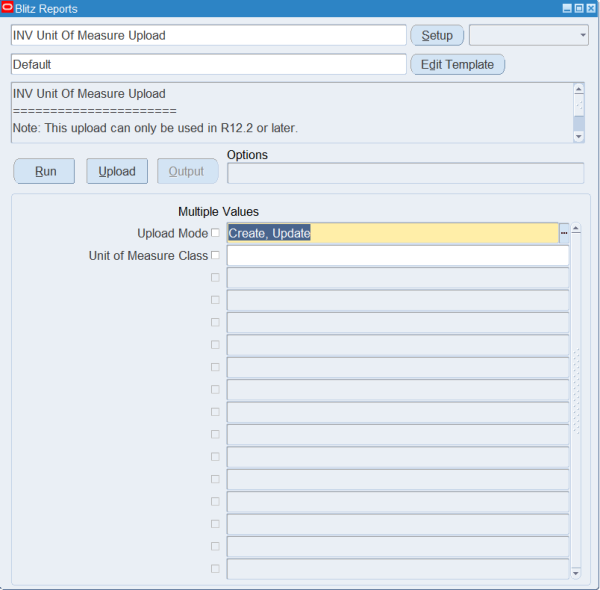Click the Upload Mode label

173,233
